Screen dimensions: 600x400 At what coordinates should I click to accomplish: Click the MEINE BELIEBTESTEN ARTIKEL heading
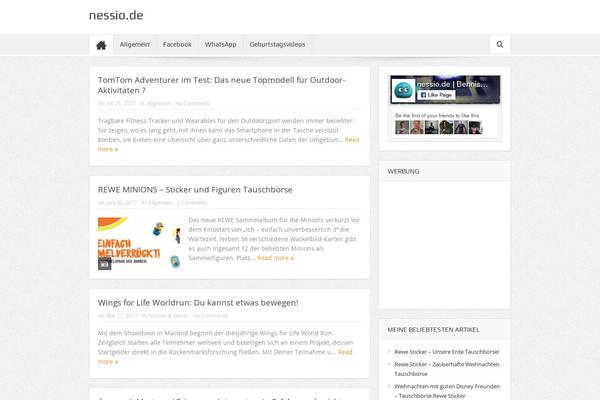[433, 330]
